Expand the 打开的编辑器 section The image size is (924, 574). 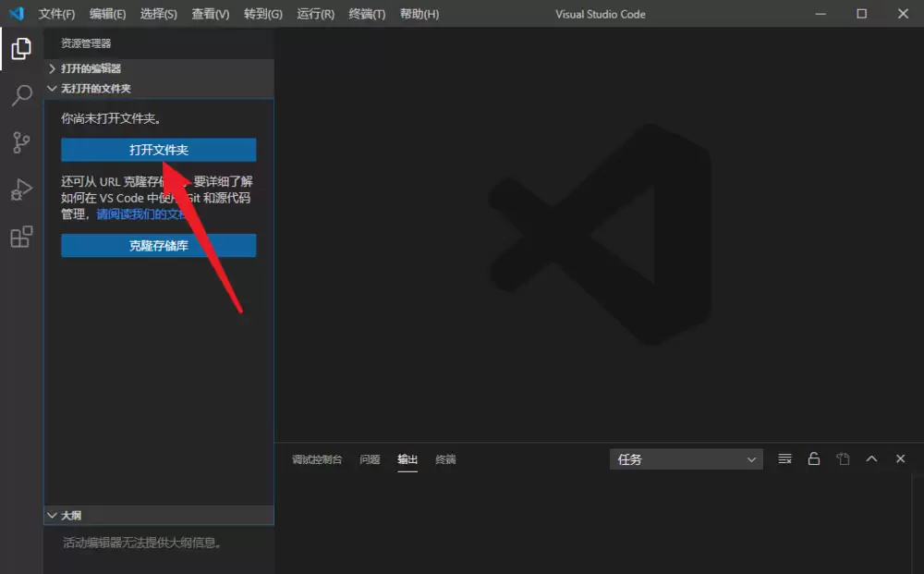pos(159,68)
